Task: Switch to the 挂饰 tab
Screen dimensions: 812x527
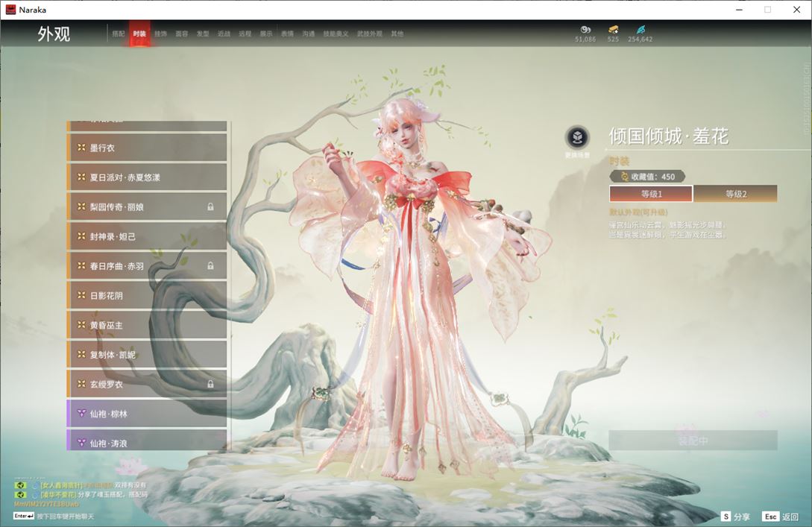Action: point(160,34)
